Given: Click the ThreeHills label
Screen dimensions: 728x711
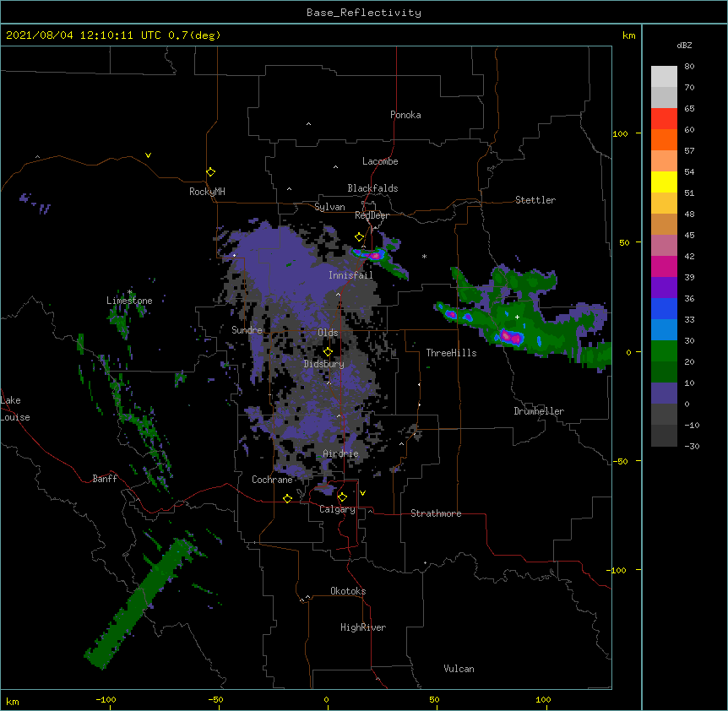Looking at the screenshot, I should [451, 353].
